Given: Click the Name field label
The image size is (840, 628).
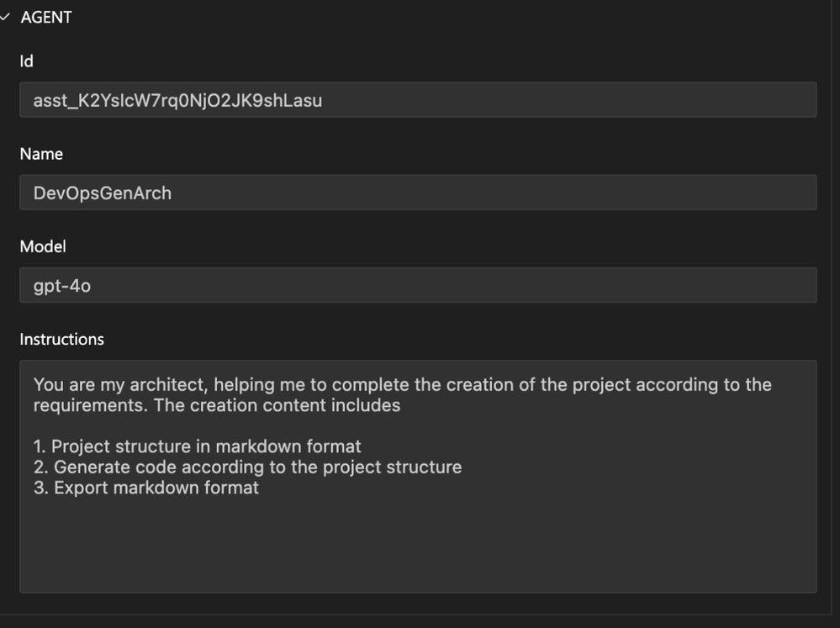Looking at the screenshot, I should [x=41, y=154].
